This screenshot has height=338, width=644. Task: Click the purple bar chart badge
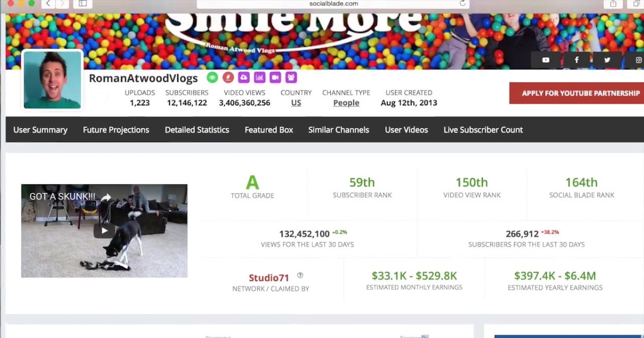260,78
